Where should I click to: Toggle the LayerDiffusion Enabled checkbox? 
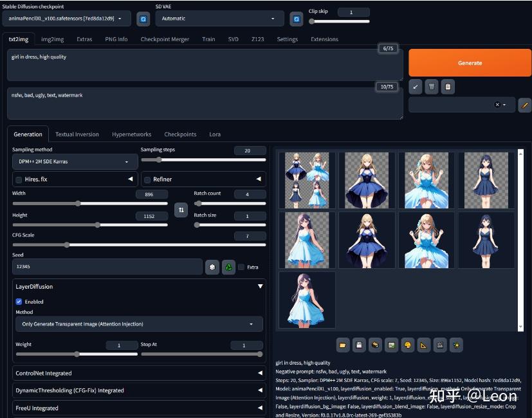(19, 302)
